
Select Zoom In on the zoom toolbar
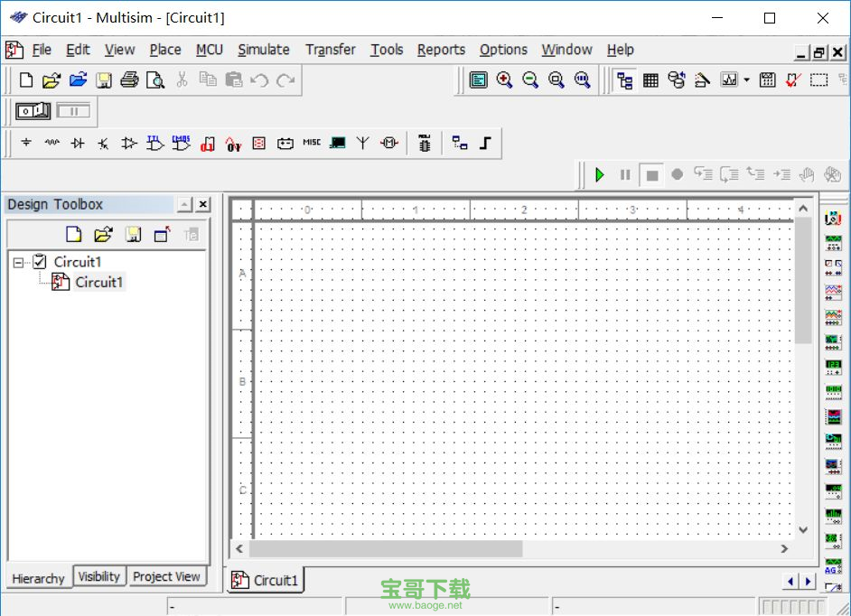tap(503, 79)
